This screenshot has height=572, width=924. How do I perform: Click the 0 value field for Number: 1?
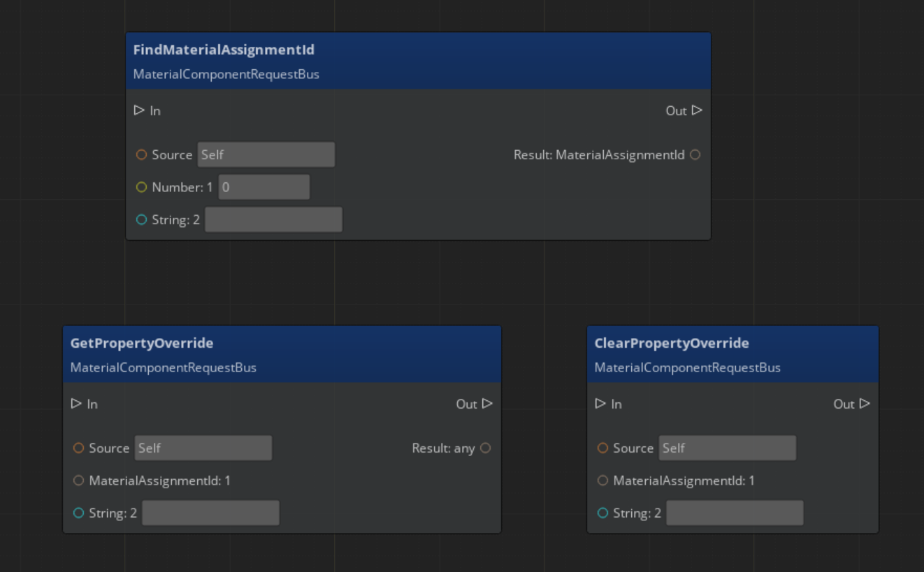pyautogui.click(x=264, y=187)
